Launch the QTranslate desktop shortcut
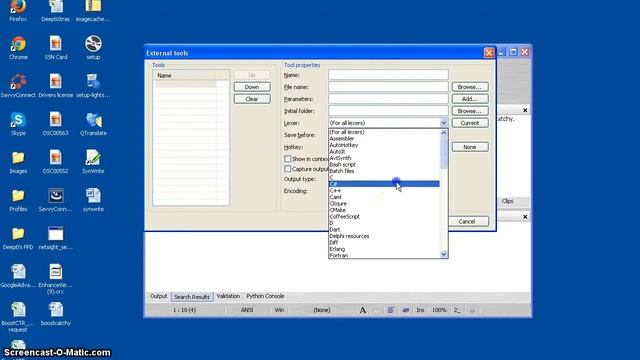 coord(93,123)
